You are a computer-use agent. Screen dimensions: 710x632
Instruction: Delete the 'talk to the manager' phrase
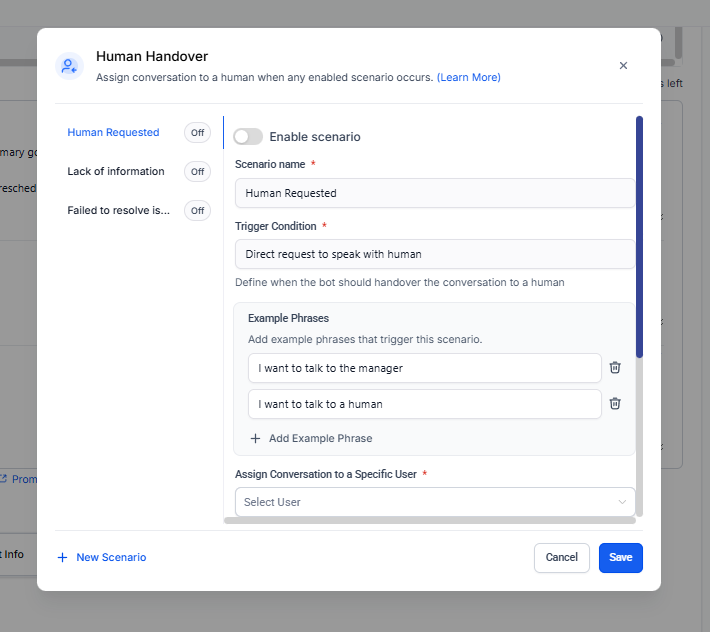615,368
